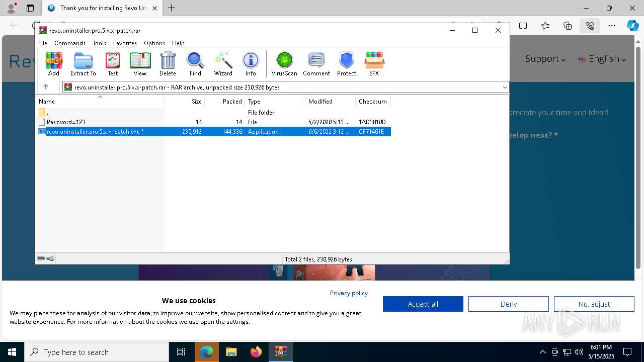The image size is (644, 362).
Task: Start VirusScan on the archive
Action: click(284, 64)
